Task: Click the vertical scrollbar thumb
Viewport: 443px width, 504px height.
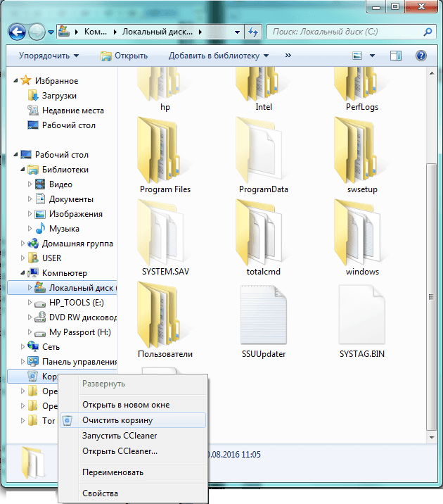Action: [432, 296]
